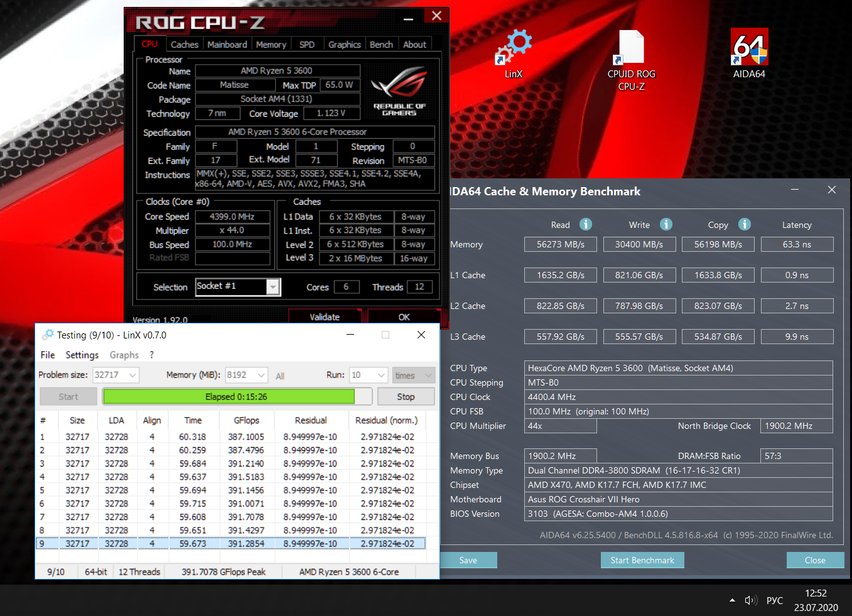Click the Memory Type DDR4-3800 value
This screenshot has height=616, width=852.
[679, 470]
